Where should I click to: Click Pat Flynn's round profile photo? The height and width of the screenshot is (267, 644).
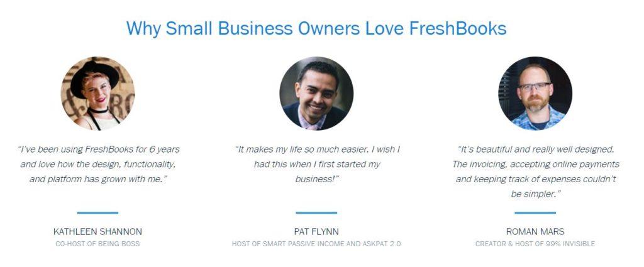click(316, 93)
